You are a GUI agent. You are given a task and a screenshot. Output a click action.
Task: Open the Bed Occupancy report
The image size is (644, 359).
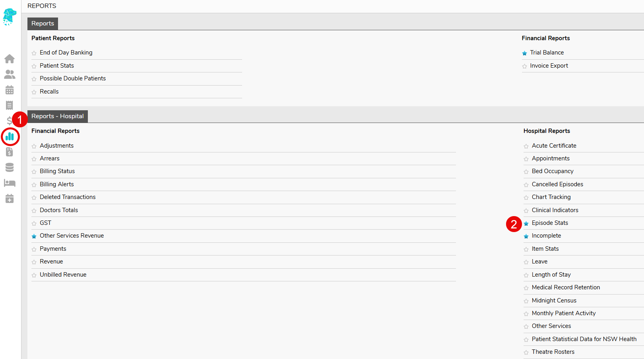[553, 171]
